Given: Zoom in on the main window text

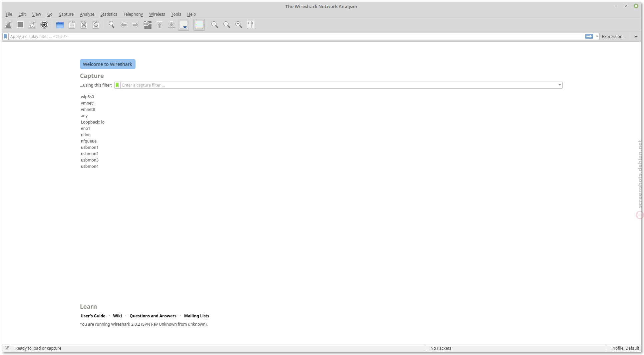Looking at the screenshot, I should click(x=215, y=25).
